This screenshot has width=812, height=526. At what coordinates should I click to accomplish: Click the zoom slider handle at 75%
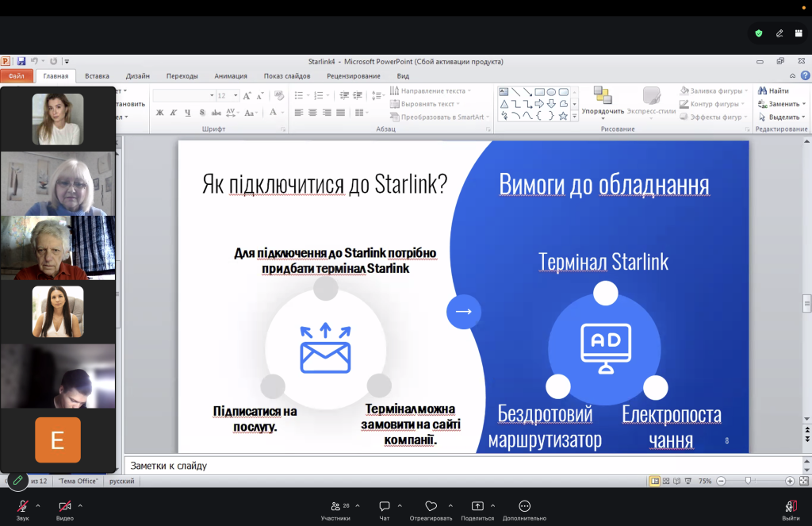pyautogui.click(x=748, y=481)
